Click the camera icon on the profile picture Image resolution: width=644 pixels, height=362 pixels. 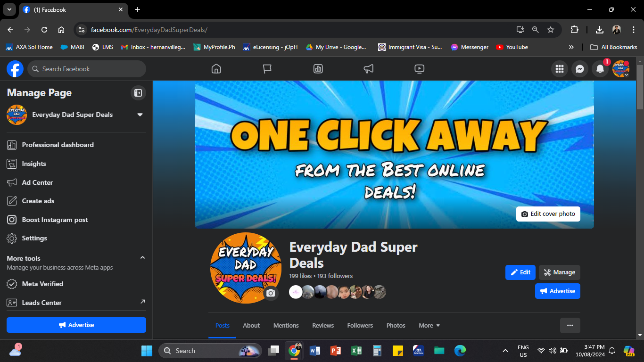coord(270,294)
